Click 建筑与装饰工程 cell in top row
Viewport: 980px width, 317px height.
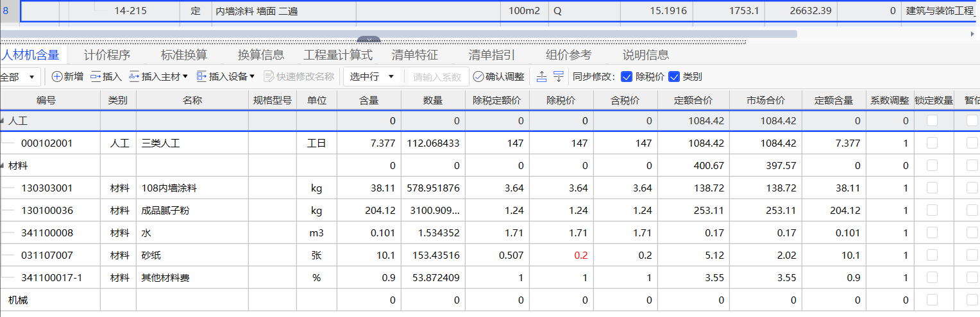940,11
